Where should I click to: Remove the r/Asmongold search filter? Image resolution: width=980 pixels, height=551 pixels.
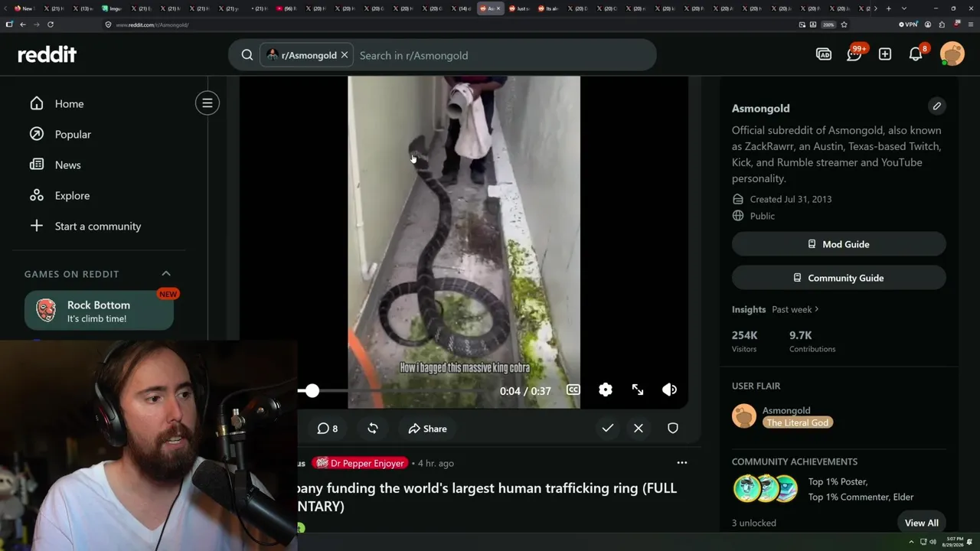345,55
